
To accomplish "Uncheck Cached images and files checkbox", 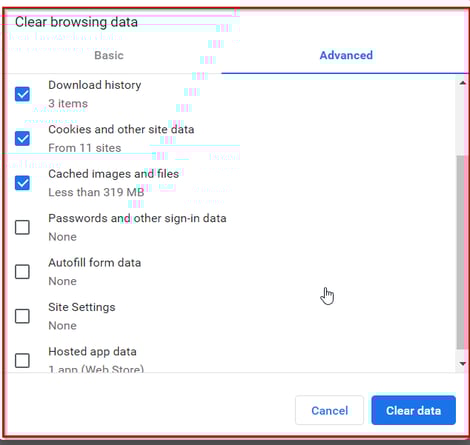I will coord(22,183).
